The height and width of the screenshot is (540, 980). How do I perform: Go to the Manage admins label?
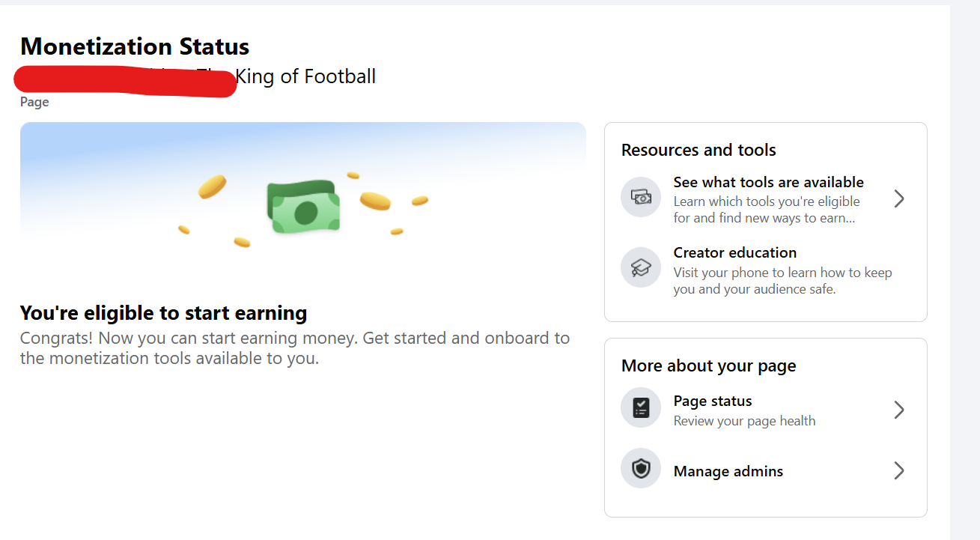pos(728,471)
